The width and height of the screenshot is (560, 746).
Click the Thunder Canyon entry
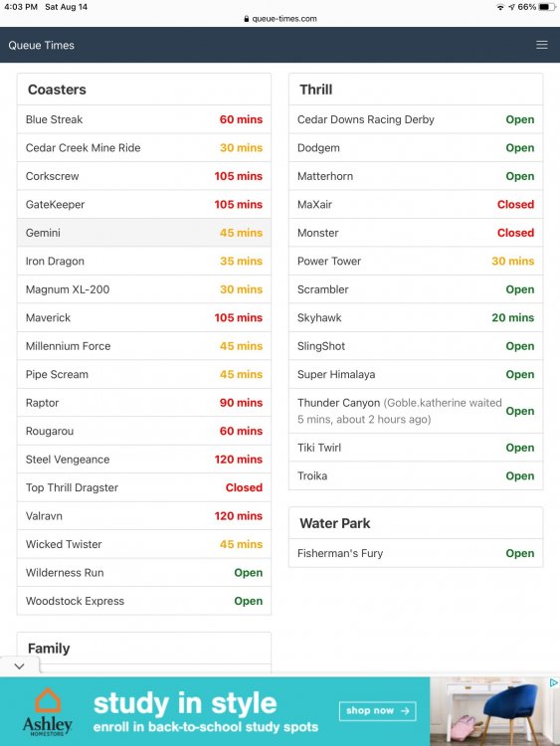[x=416, y=411]
